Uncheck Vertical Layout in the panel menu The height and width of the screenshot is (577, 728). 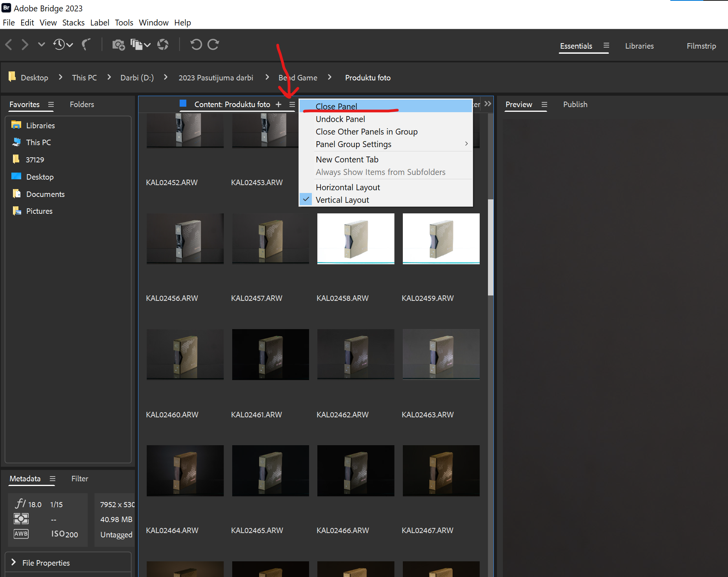(x=342, y=200)
